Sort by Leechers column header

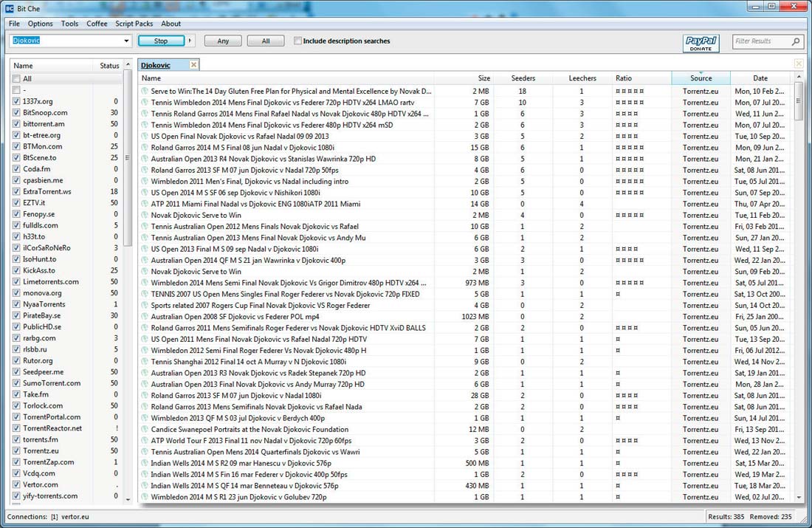point(582,78)
